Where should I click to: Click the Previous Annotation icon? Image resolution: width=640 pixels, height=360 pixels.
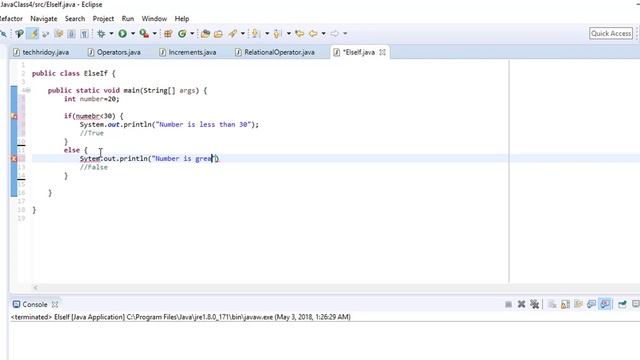tap(278, 33)
